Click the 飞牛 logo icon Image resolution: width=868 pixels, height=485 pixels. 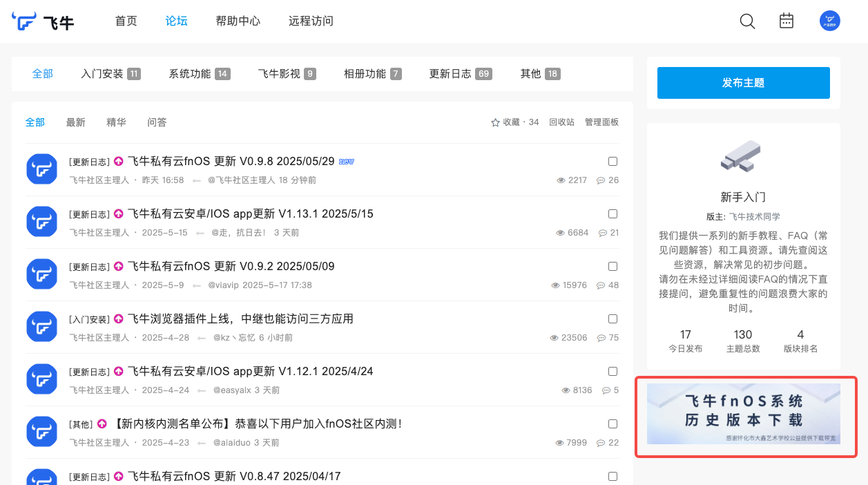click(x=24, y=21)
